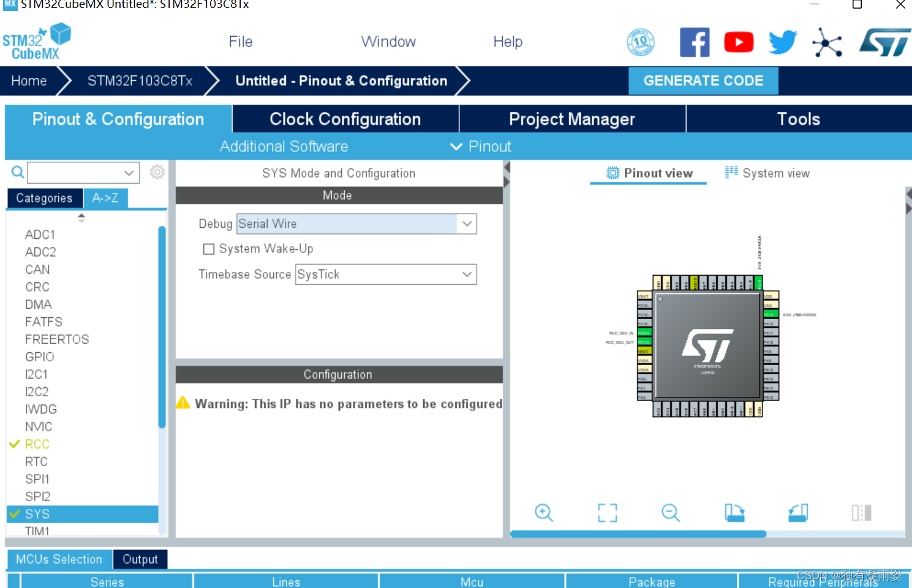Select SYS in the list
This screenshot has width=912, height=588.
click(x=83, y=514)
